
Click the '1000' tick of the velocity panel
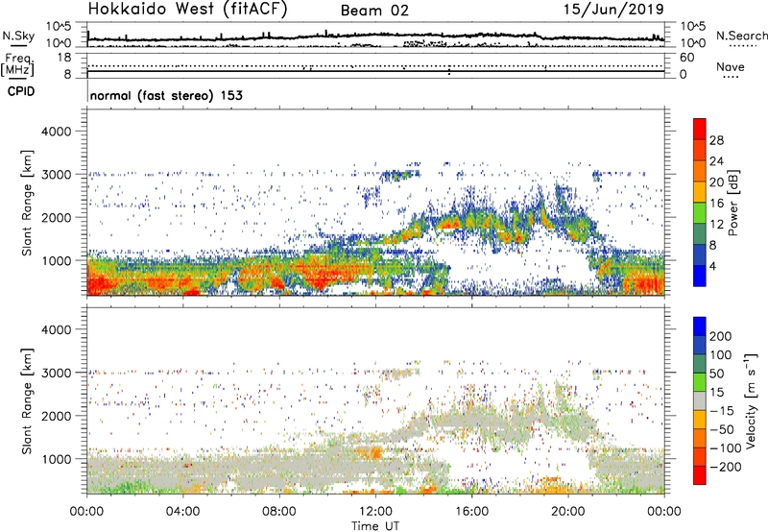coord(57,459)
